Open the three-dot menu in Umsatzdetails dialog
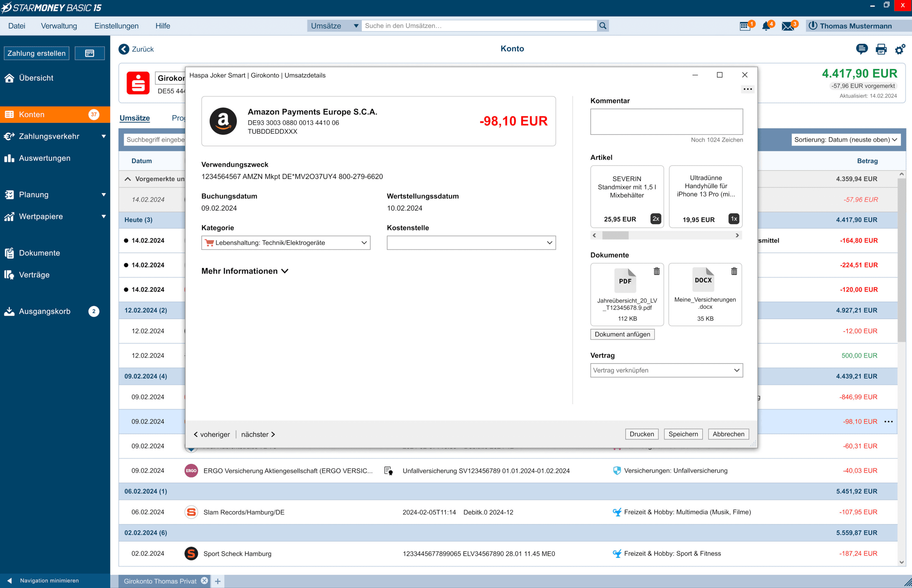This screenshot has height=588, width=912. tap(748, 89)
